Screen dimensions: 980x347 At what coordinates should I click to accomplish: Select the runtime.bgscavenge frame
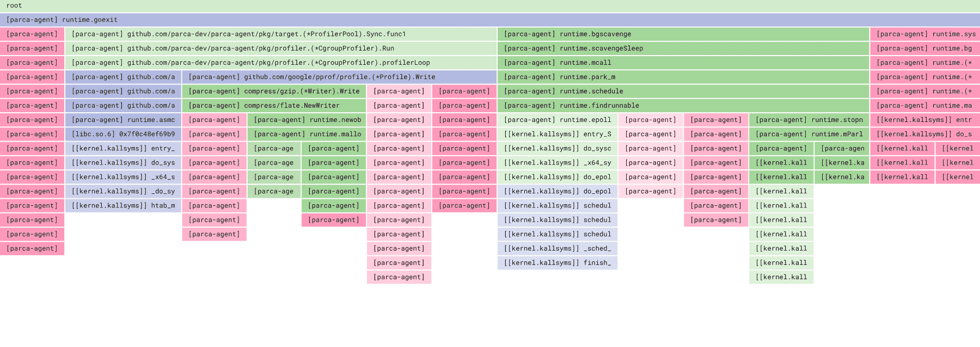(683, 34)
